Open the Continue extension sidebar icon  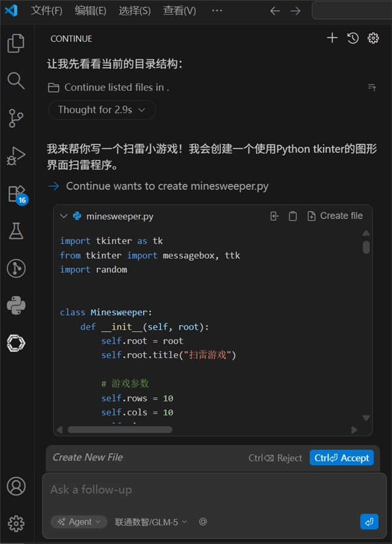click(16, 343)
